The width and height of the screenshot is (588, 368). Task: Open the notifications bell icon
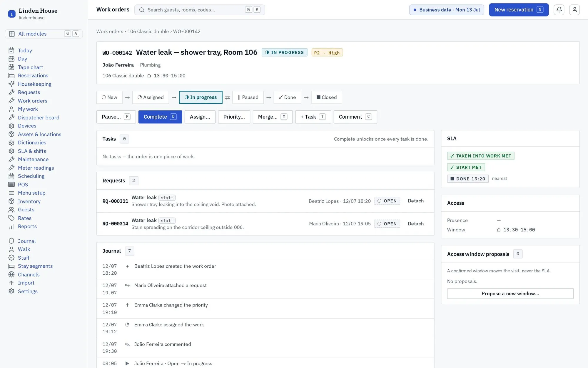pos(559,10)
